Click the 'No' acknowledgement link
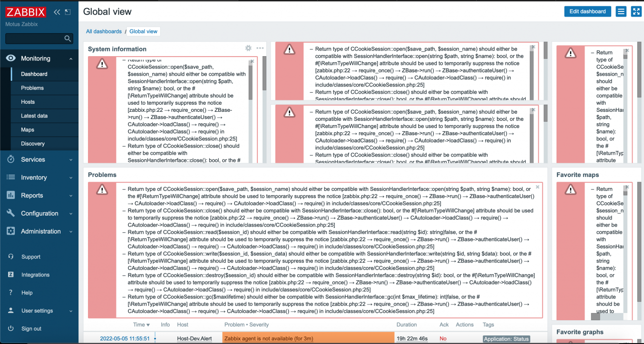The height and width of the screenshot is (344, 644). pyautogui.click(x=443, y=339)
